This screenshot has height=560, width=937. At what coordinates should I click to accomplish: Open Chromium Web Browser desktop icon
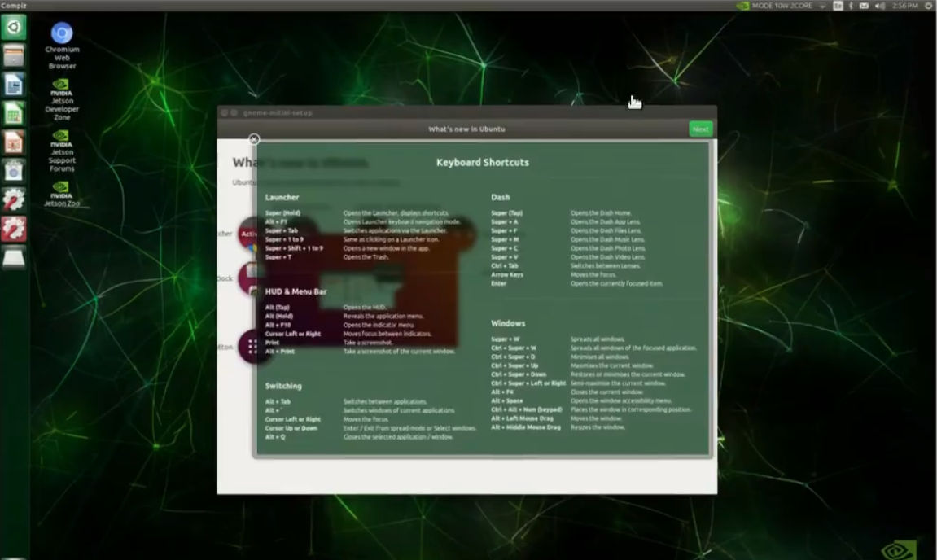point(62,46)
